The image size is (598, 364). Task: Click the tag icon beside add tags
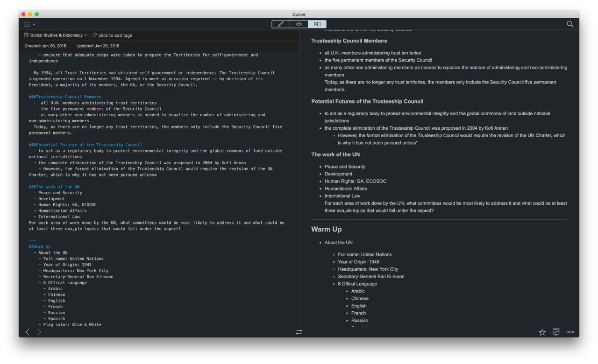[94, 35]
